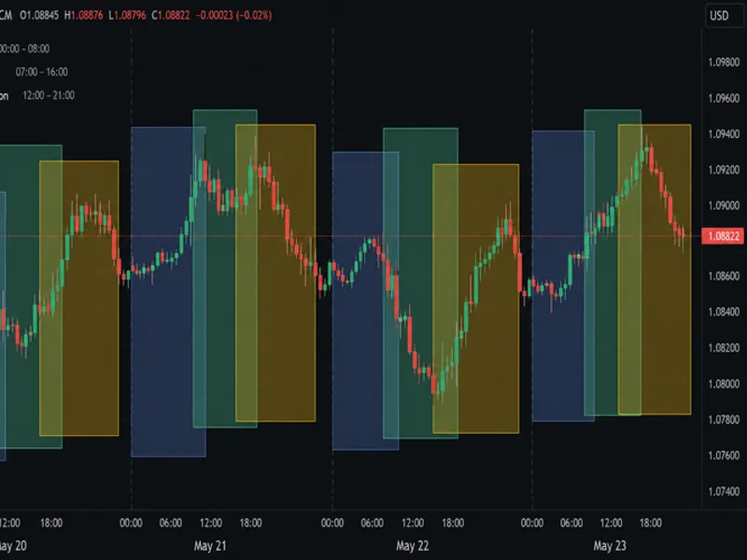Viewport: 747px width, 560px height.
Task: Select the current price label 1.08822
Action: 723,236
